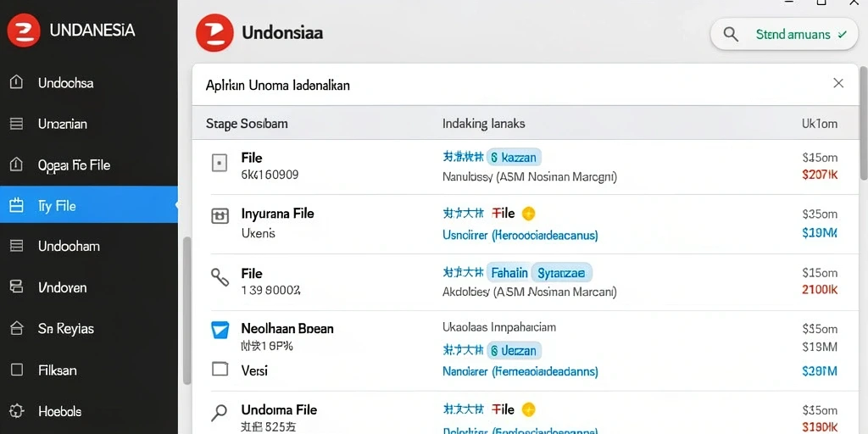Click the square icon beside Filksan
The width and height of the screenshot is (868, 434).
tap(17, 370)
